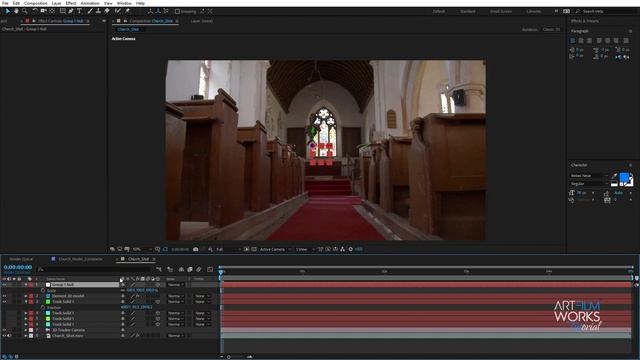Toggle transparency grid in viewer
Image resolution: width=640 pixels, height=360 pixels.
coord(254,249)
